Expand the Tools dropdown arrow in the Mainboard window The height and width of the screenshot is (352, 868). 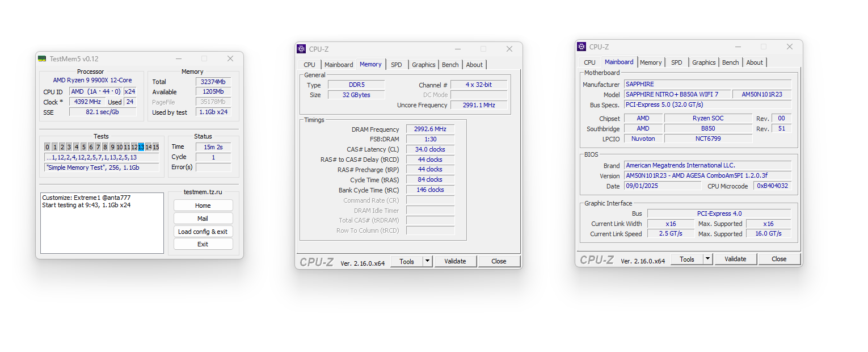(x=707, y=259)
